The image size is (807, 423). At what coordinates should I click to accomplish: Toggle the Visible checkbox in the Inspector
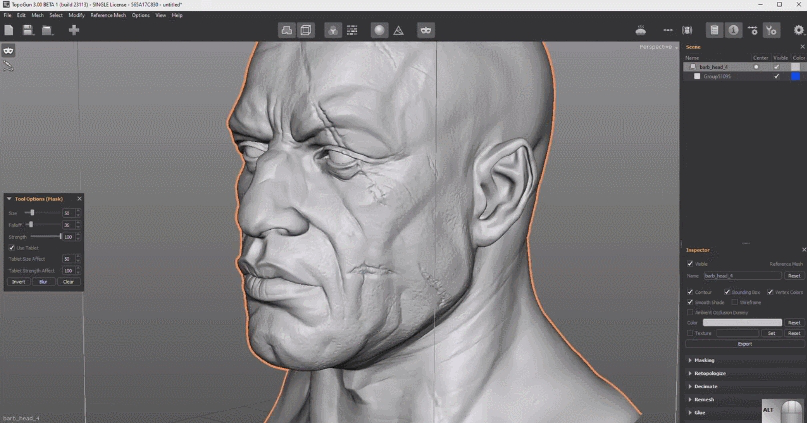pyautogui.click(x=690, y=263)
